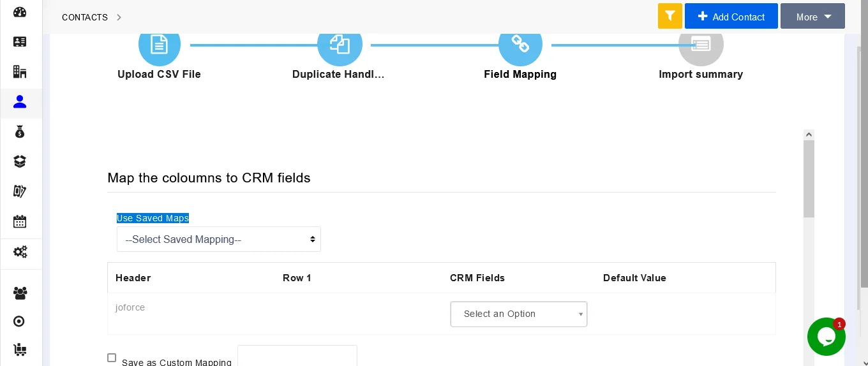Open the green chat support bubble
Image resolution: width=868 pixels, height=366 pixels.
[x=826, y=337]
